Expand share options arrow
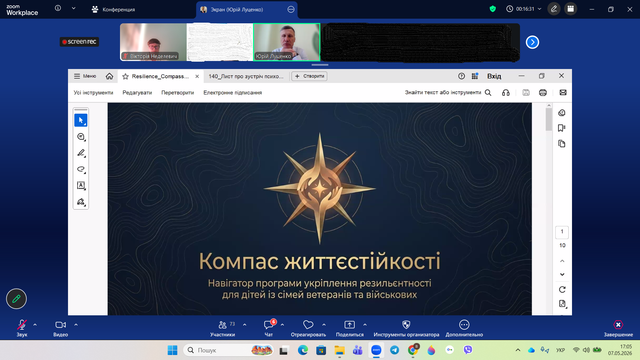Viewport: 640px width, 360px height. click(x=365, y=325)
